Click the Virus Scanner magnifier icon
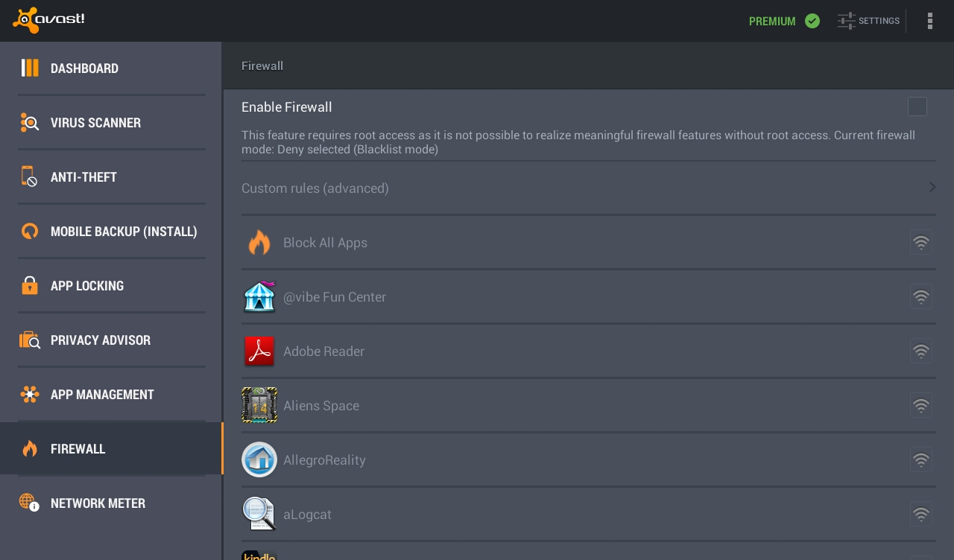954x560 pixels. pyautogui.click(x=30, y=122)
